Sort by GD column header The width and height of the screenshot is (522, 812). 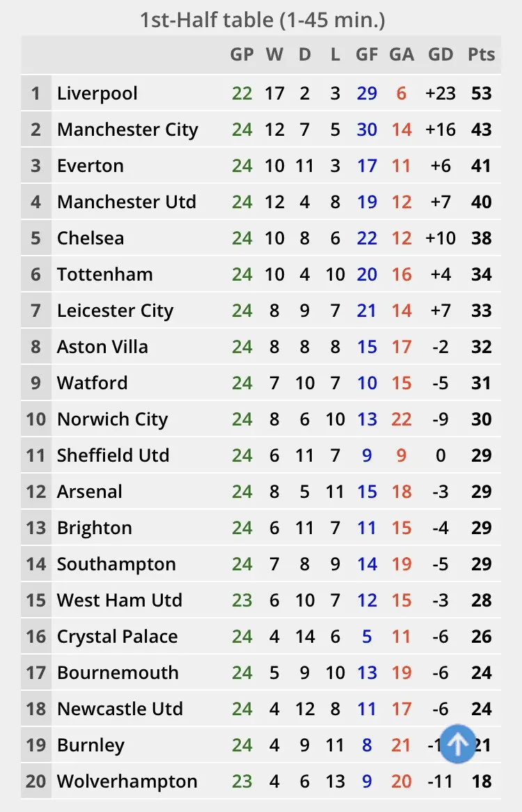(x=441, y=55)
